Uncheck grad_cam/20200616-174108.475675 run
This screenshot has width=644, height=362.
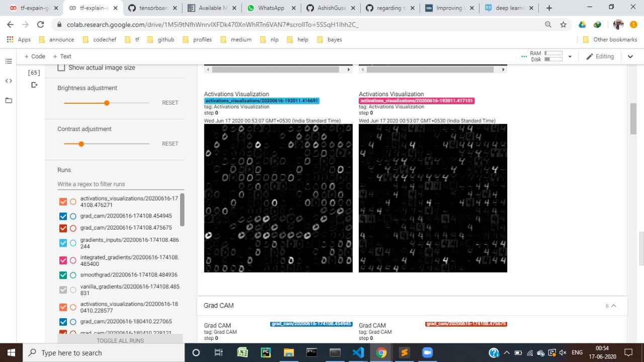[x=63, y=228]
